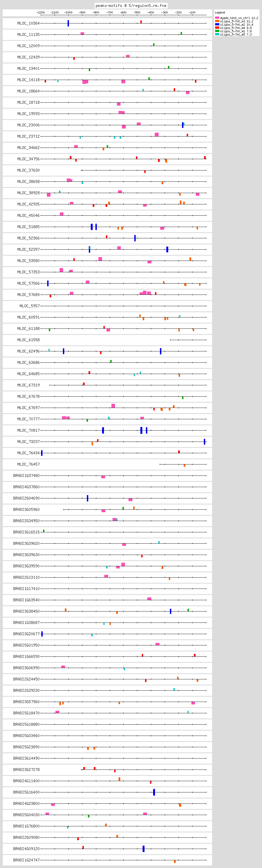Click the blue motif on BRADI5G16400 row

click(154, 792)
